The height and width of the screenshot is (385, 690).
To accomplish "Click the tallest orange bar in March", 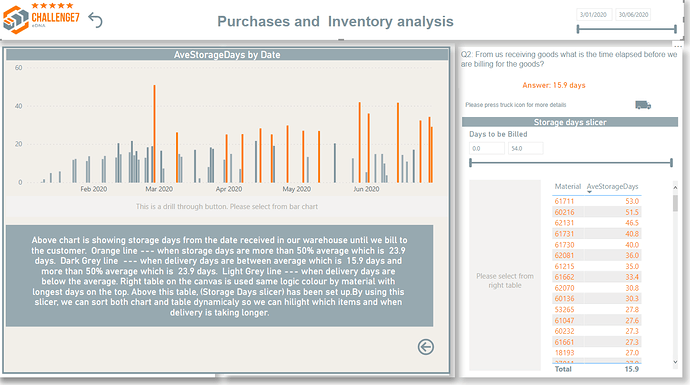I will 154,134.
